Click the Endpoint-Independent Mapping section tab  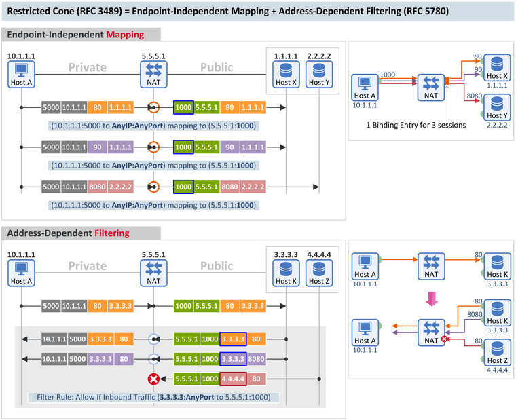81,35
